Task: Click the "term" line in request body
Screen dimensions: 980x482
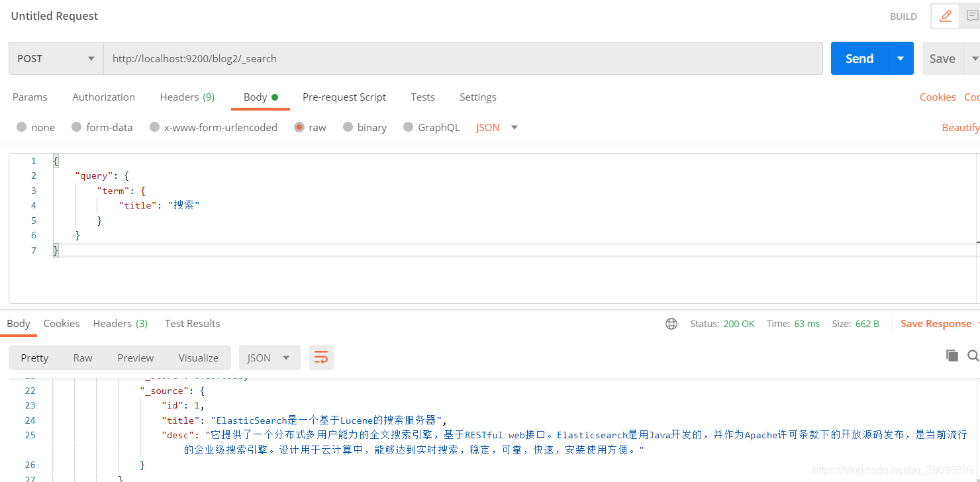Action: tap(121, 191)
